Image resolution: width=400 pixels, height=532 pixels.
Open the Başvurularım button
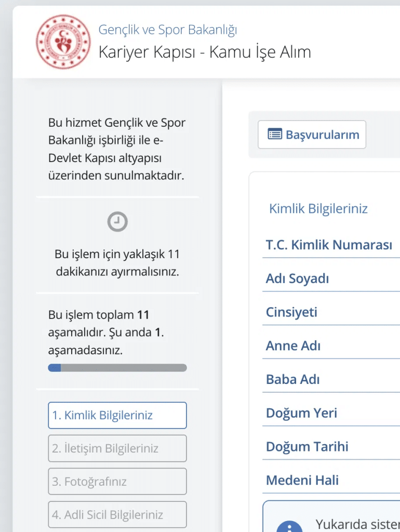point(312,135)
